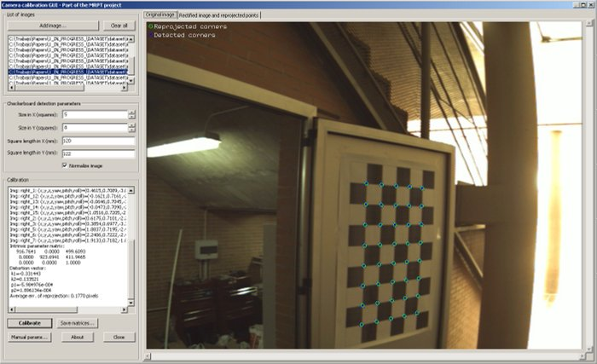Increase Size in Y squares with up arrow
The height and width of the screenshot is (364, 597).
pos(132,124)
